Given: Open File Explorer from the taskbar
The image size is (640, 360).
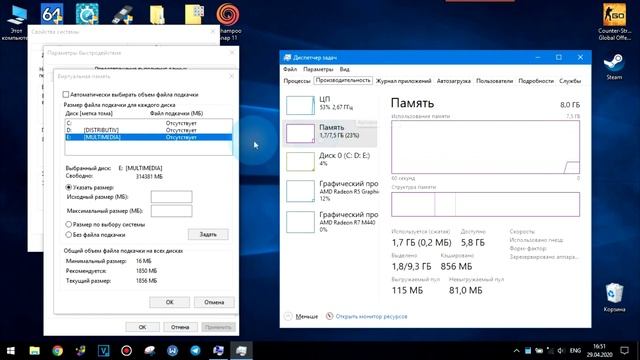Looking at the screenshot, I should (34, 351).
